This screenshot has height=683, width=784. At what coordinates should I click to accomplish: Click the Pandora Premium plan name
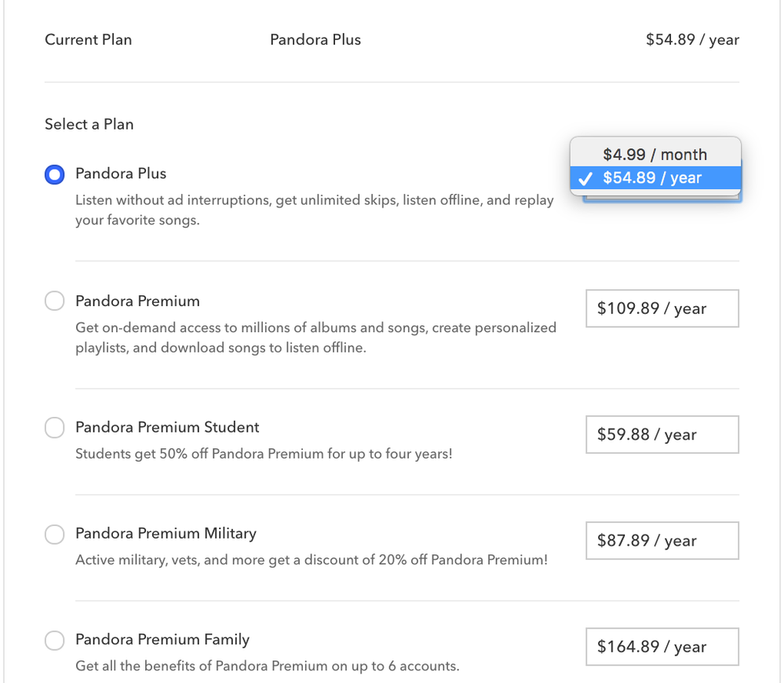pyautogui.click(x=137, y=301)
